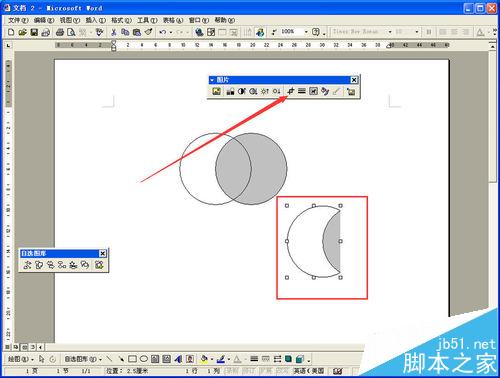Print the document using the printer icon

60,32
